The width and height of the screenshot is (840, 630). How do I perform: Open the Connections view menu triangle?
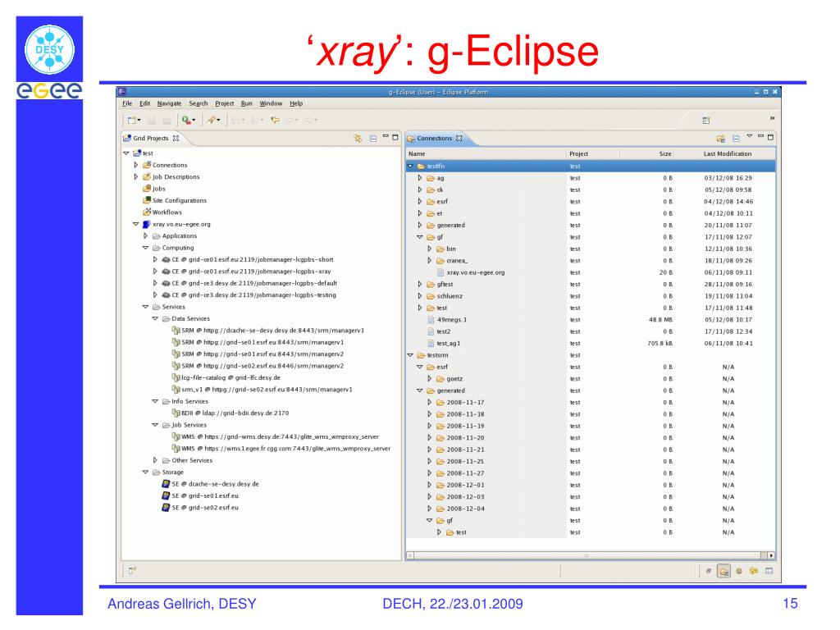coord(750,136)
